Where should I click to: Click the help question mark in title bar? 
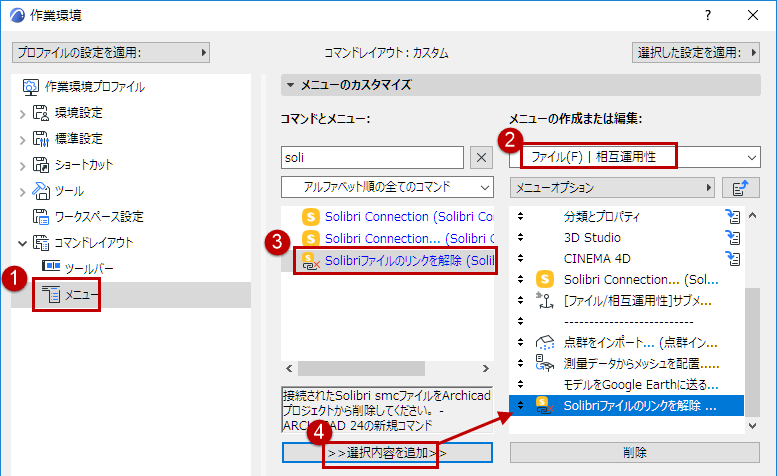click(708, 15)
